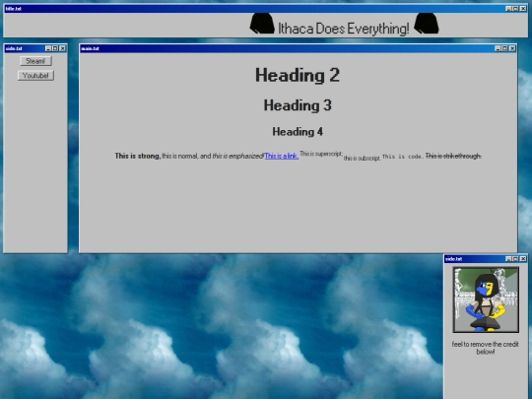532x399 pixels.
Task: Click the 'This is strikethrough' text
Action: click(x=453, y=156)
